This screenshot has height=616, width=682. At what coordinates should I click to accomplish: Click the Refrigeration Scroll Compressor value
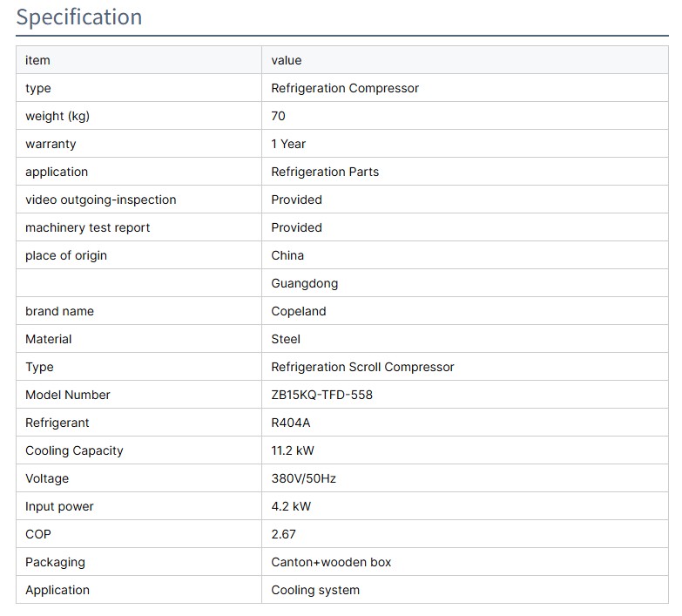[362, 367]
